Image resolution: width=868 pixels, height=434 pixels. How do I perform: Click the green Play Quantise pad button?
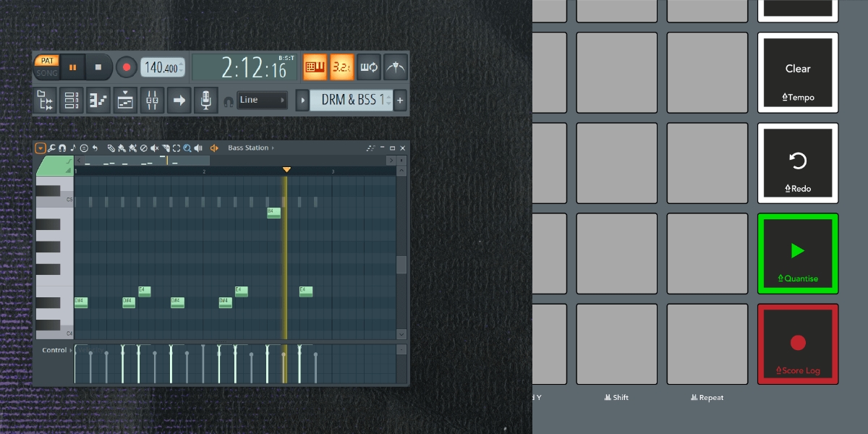pyautogui.click(x=798, y=253)
